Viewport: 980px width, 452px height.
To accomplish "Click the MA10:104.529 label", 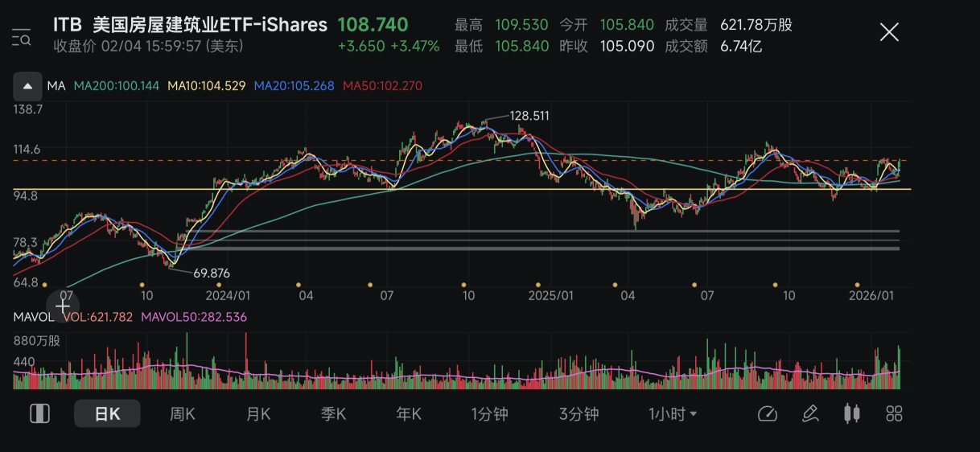I will point(207,86).
